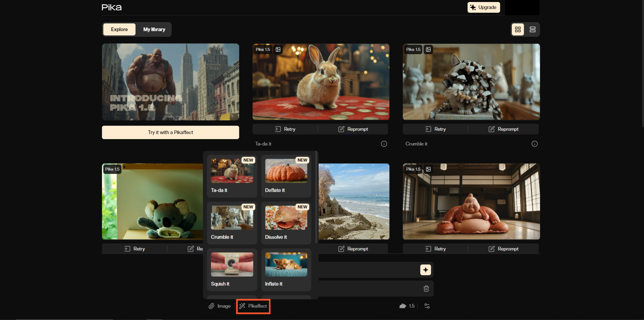Switch to grid view layout
This screenshot has width=644, height=320.
pos(517,29)
